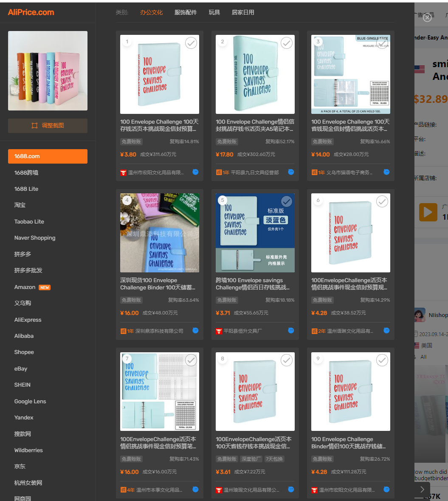Click next arrow in background page

[x=422, y=490]
